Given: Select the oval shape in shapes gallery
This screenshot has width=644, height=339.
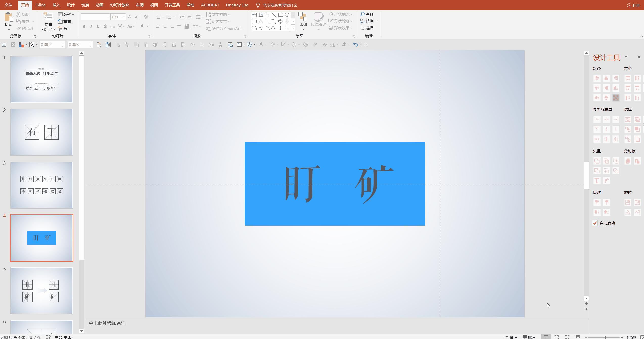Looking at the screenshot, I should (287, 15).
